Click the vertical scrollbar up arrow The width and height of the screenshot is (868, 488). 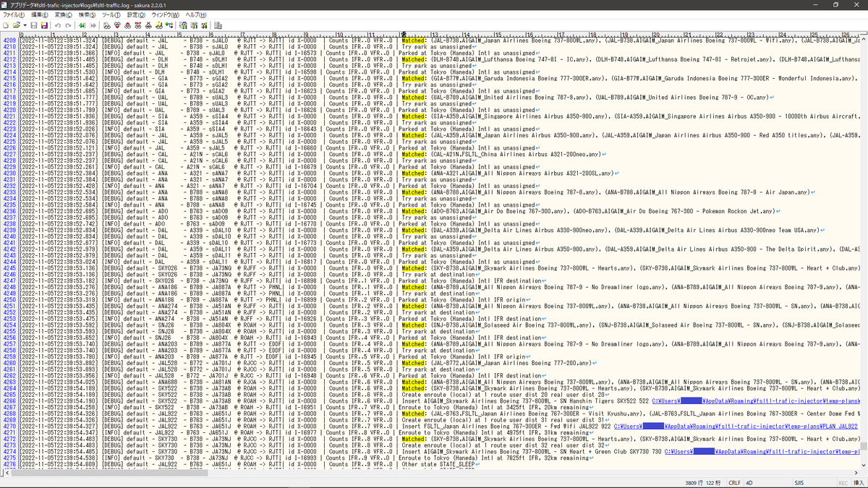click(x=864, y=39)
